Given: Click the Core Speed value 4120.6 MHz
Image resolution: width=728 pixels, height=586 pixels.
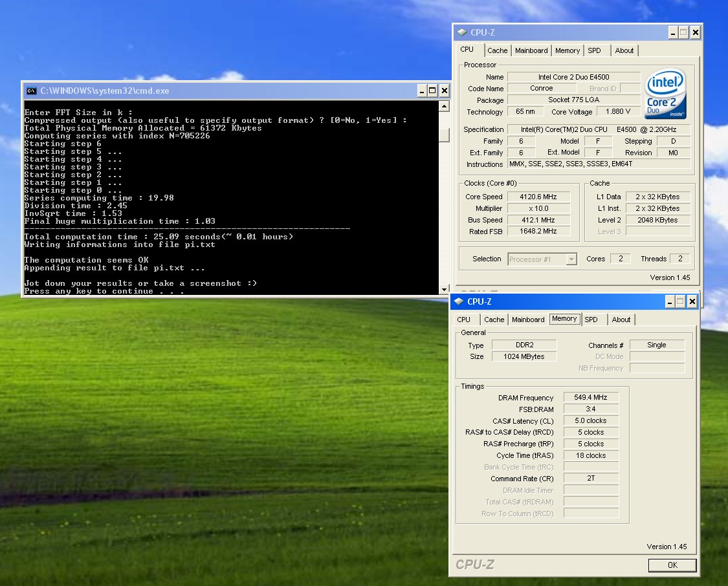Looking at the screenshot, I should pyautogui.click(x=538, y=197).
